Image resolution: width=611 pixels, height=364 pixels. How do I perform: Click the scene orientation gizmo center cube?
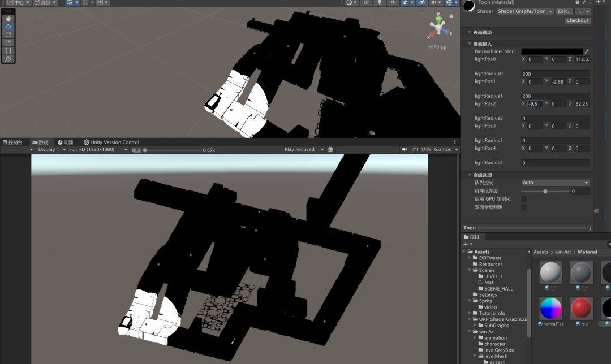click(x=439, y=27)
